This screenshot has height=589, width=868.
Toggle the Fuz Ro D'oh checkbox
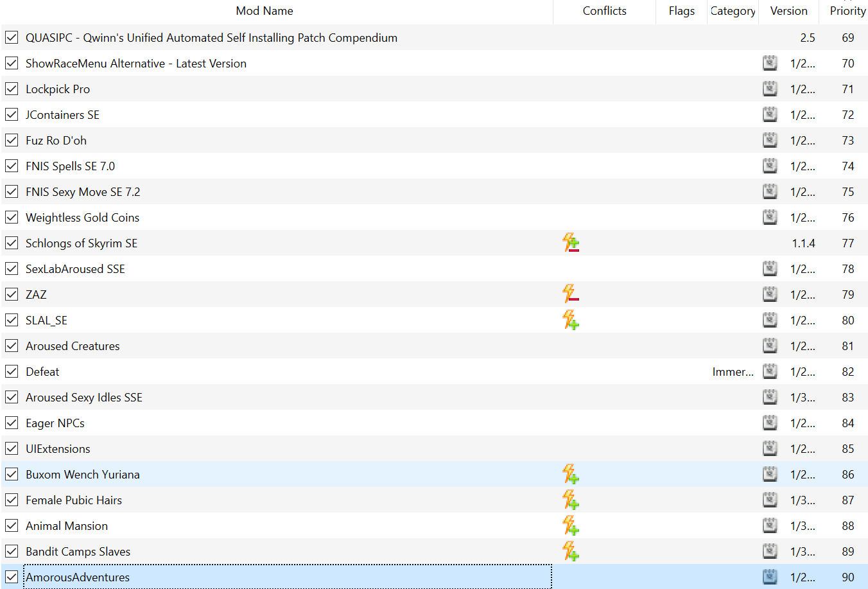[x=12, y=140]
